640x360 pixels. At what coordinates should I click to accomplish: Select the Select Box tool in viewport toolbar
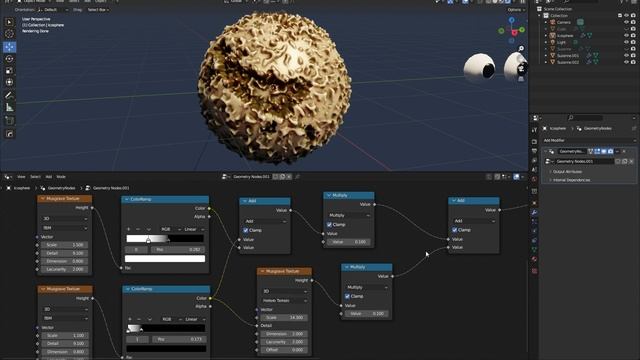(9, 22)
